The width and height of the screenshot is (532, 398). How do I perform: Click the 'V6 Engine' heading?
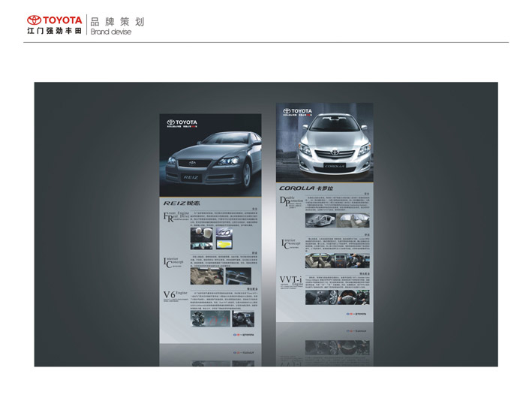(176, 294)
